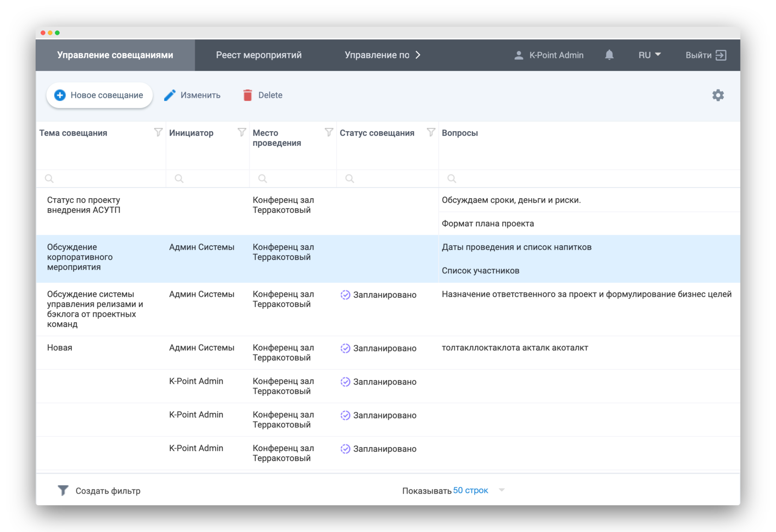
Task: Click the Статус совещания column header
Action: click(x=377, y=133)
